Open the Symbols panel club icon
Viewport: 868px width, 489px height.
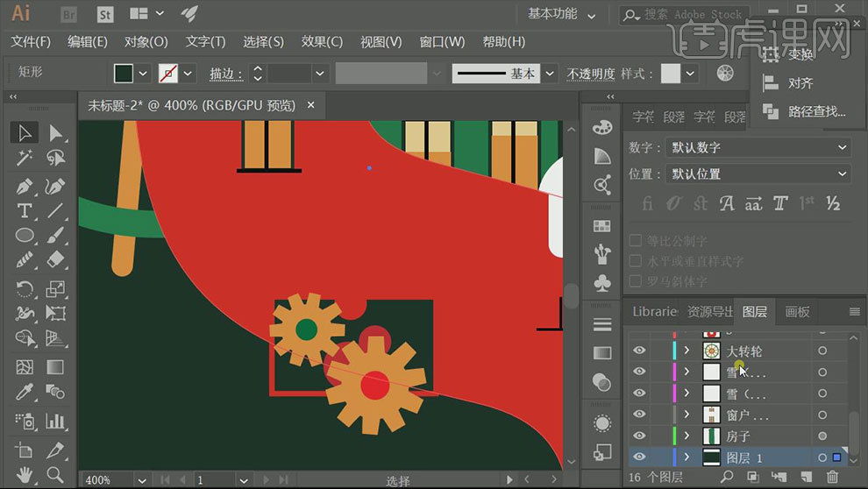pyautogui.click(x=602, y=284)
